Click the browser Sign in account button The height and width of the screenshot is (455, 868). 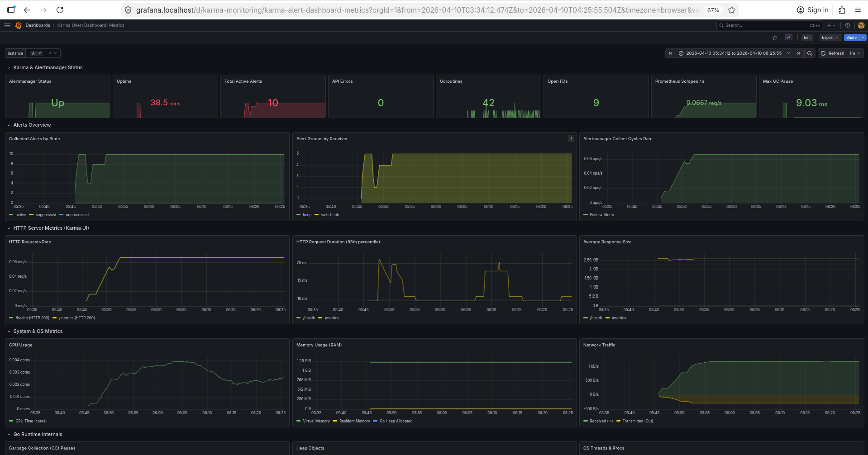[813, 10]
